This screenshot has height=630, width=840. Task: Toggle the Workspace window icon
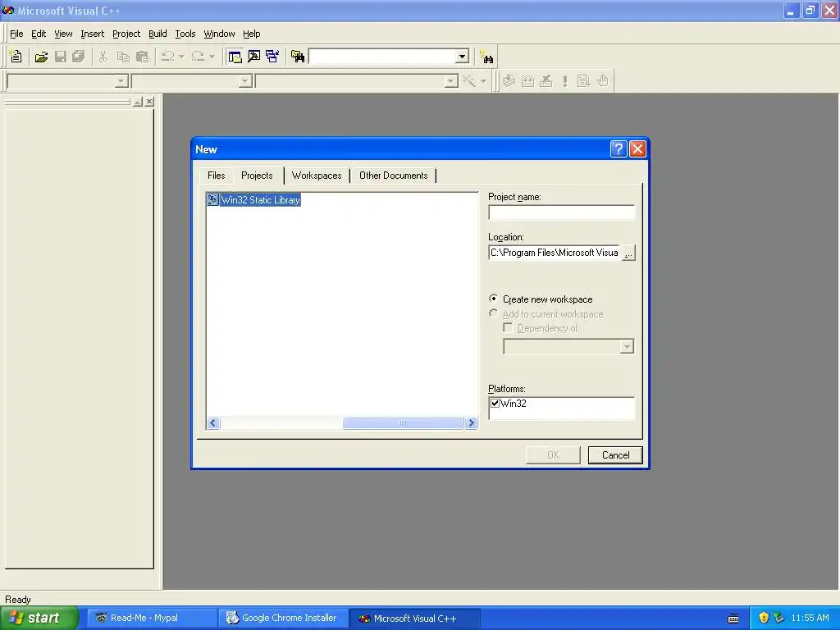pos(235,57)
